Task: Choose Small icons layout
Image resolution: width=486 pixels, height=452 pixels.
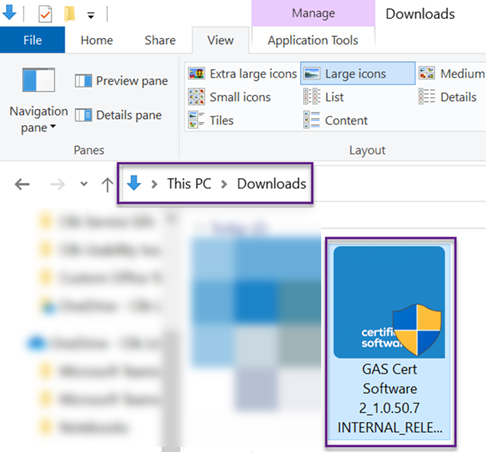Action: point(229,97)
